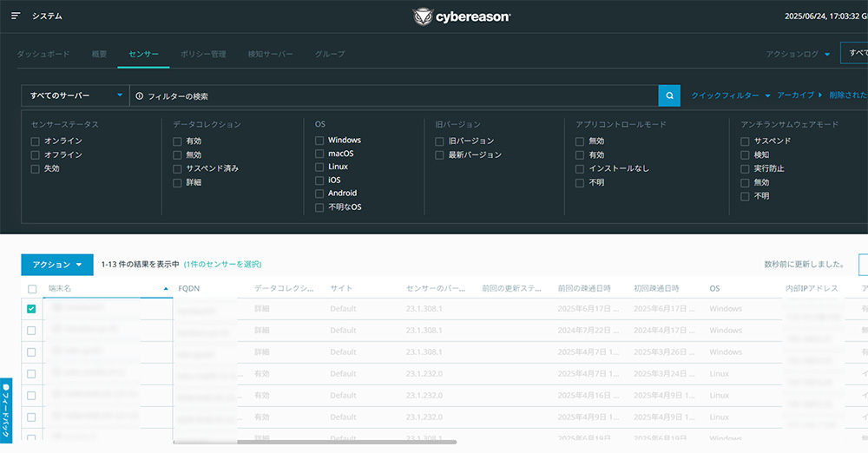Click the 1件のセンサーを選択 link
Image resolution: width=868 pixels, height=453 pixels.
pyautogui.click(x=222, y=264)
